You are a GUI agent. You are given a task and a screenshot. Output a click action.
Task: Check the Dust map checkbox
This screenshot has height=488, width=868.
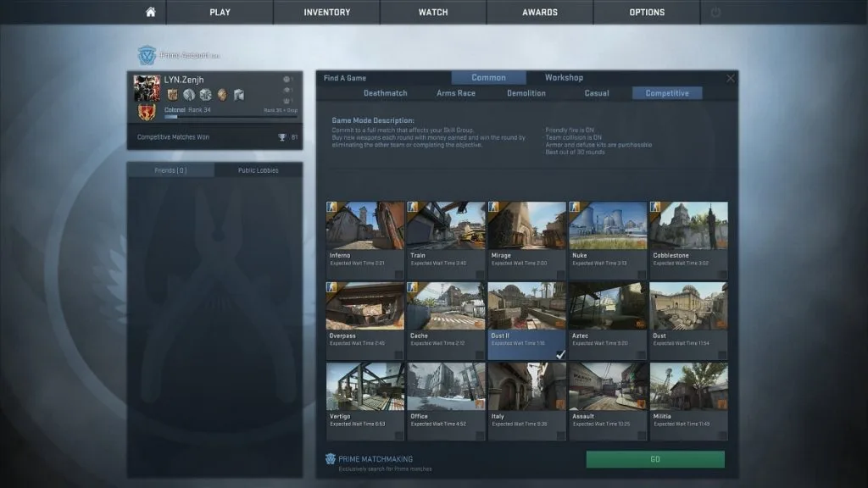[x=722, y=355]
